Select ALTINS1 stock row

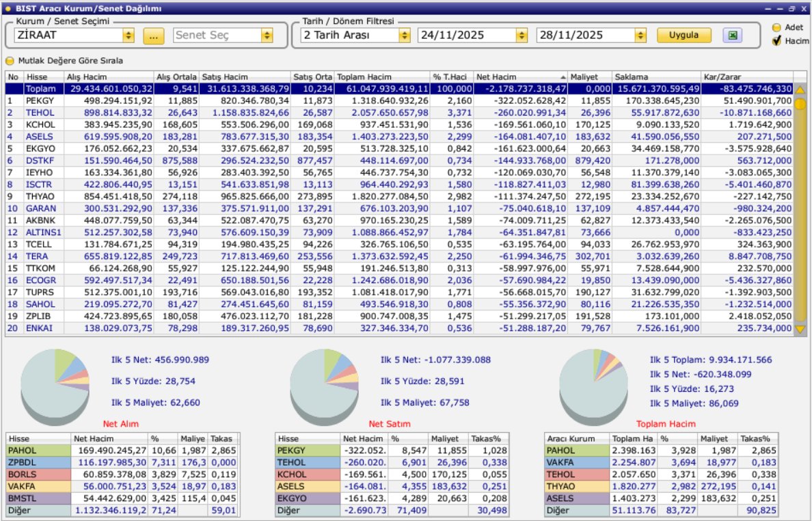tap(399, 232)
